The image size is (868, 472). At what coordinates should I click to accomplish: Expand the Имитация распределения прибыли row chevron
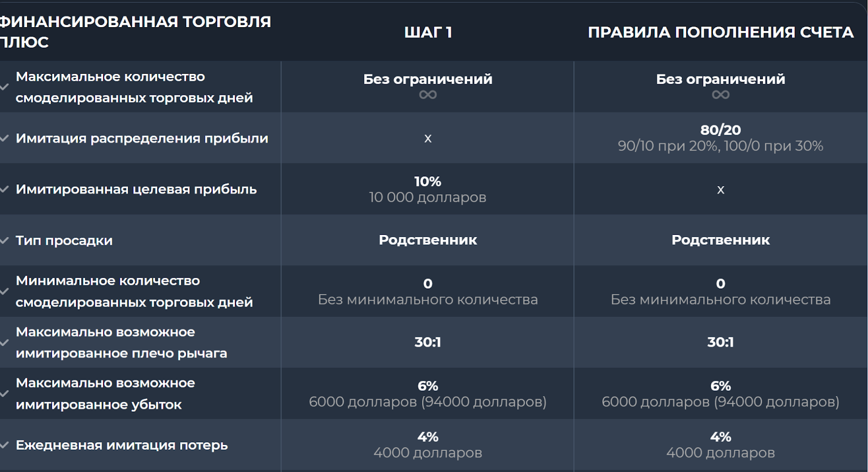(x=4, y=138)
